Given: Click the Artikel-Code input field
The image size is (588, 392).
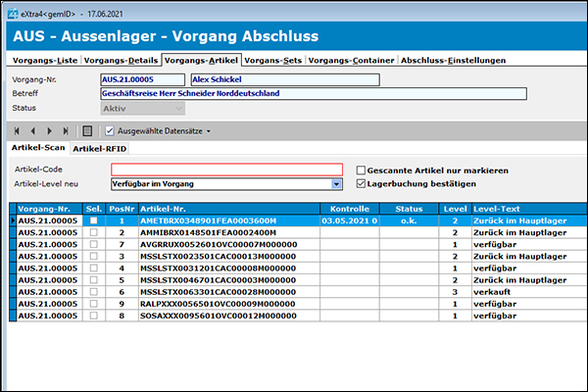Looking at the screenshot, I should pyautogui.click(x=227, y=170).
